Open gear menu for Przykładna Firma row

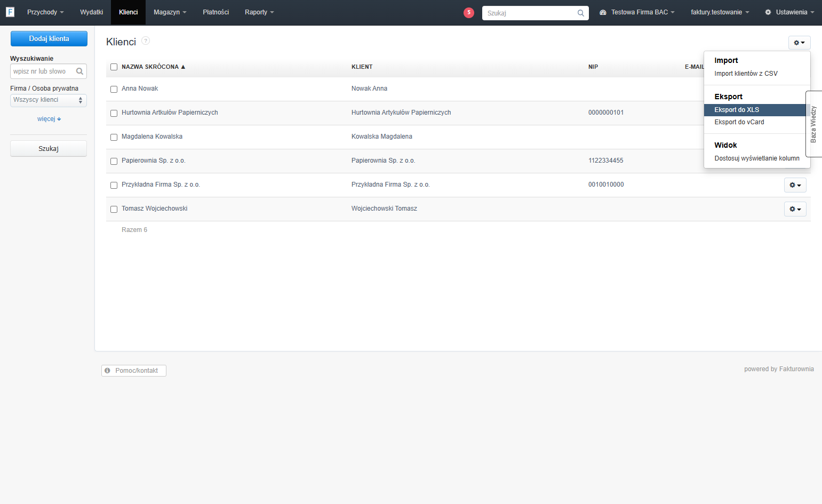click(x=795, y=185)
